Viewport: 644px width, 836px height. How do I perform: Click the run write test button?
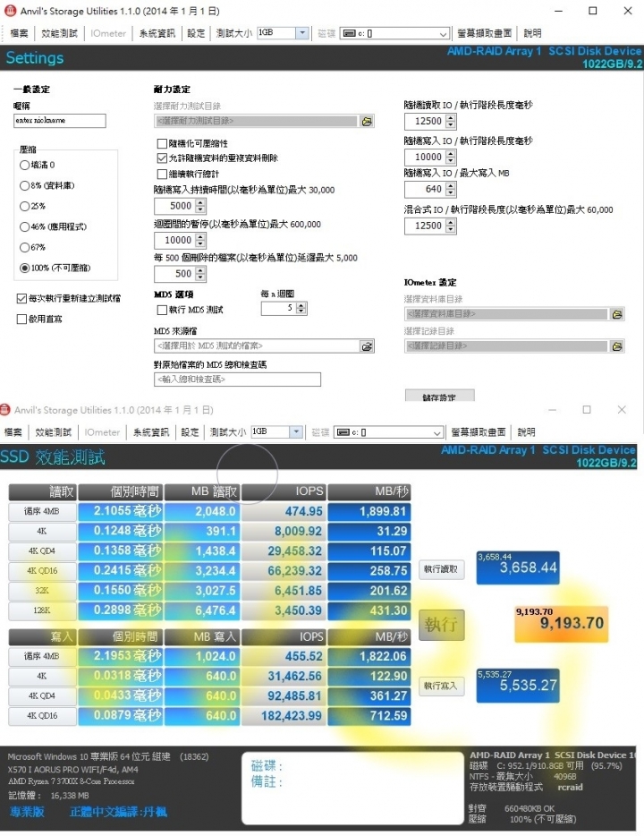coord(441,687)
